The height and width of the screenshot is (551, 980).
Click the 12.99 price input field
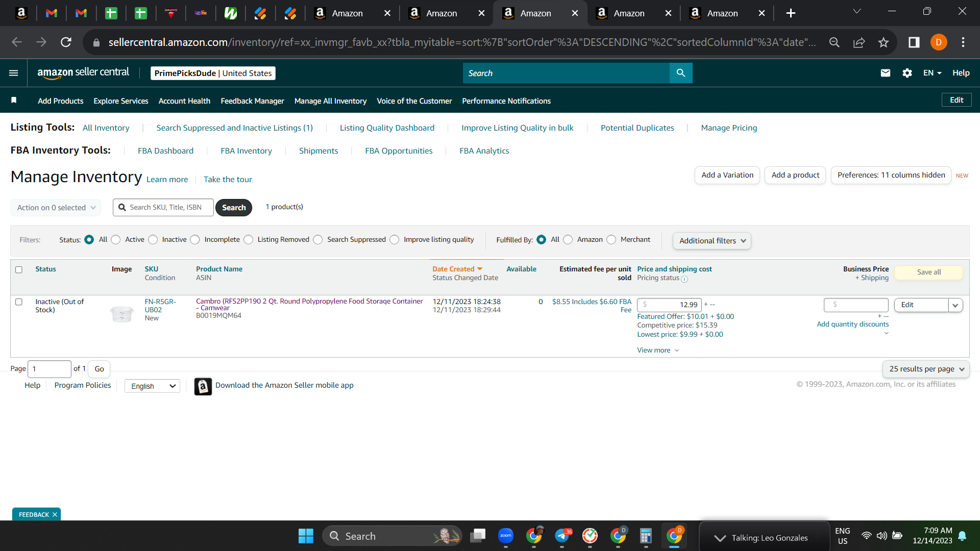pos(670,305)
